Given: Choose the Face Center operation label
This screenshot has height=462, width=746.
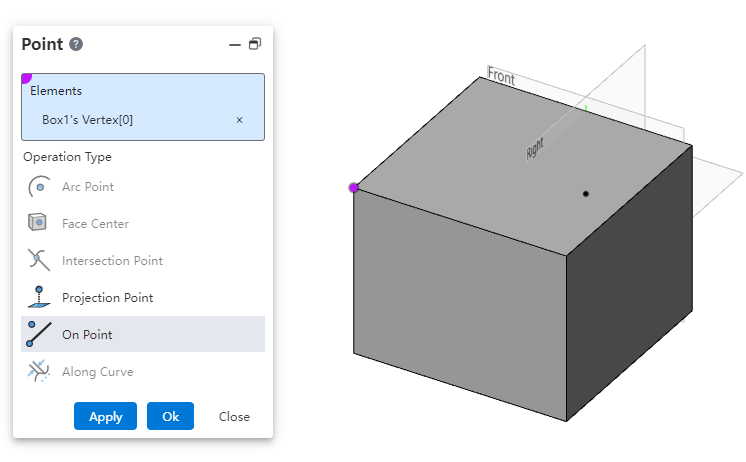Looking at the screenshot, I should [95, 224].
